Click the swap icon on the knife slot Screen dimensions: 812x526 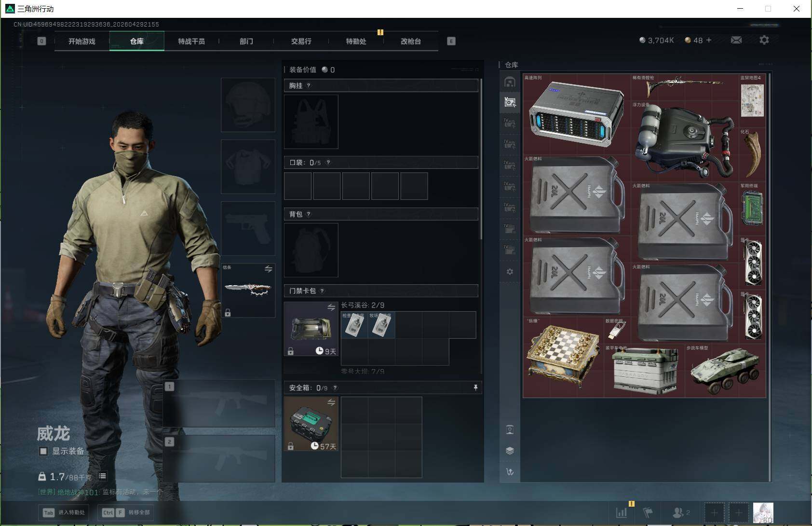268,269
